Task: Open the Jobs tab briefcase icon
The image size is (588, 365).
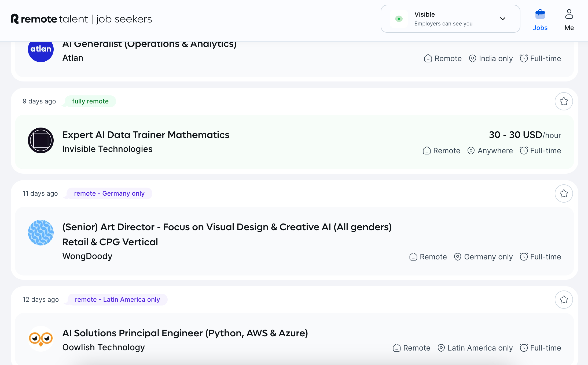Action: click(540, 14)
